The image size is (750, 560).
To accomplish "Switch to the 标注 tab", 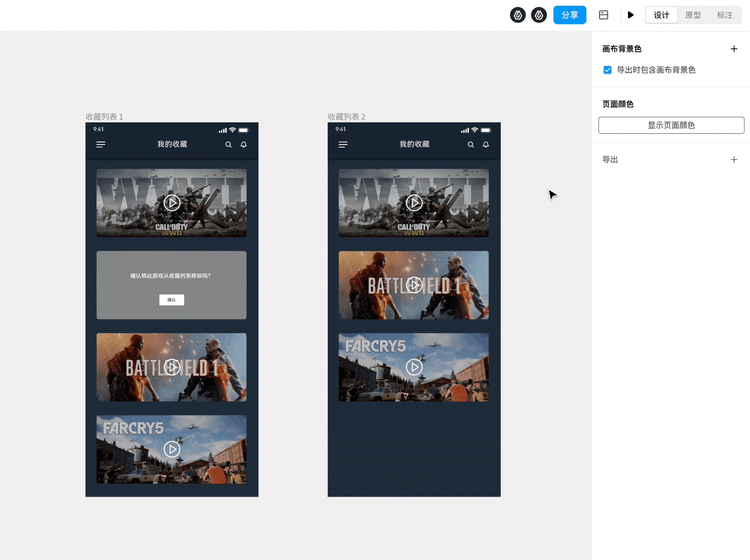I will pyautogui.click(x=724, y=15).
